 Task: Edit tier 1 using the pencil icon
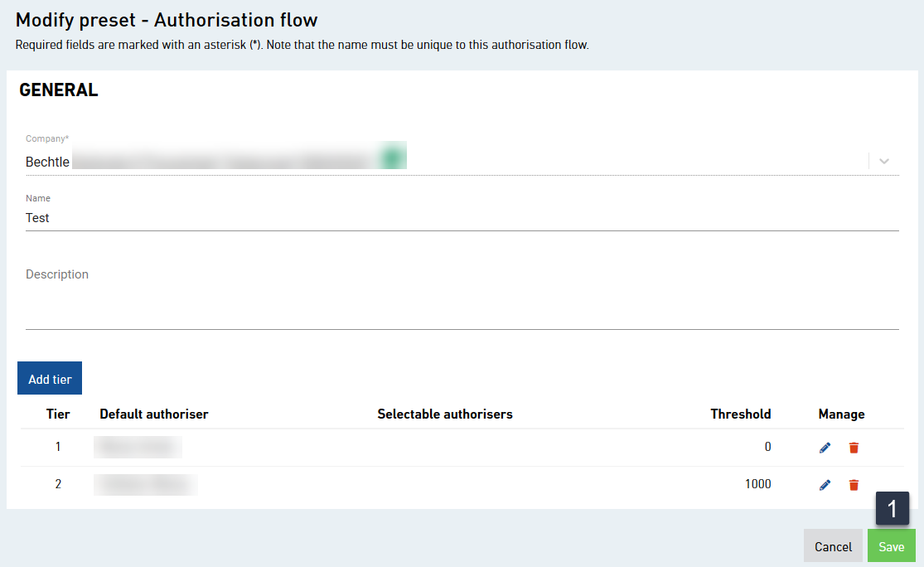pyautogui.click(x=825, y=447)
